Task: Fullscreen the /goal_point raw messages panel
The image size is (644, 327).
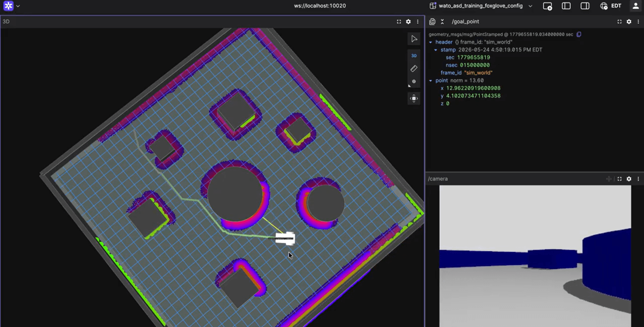Action: pos(620,21)
